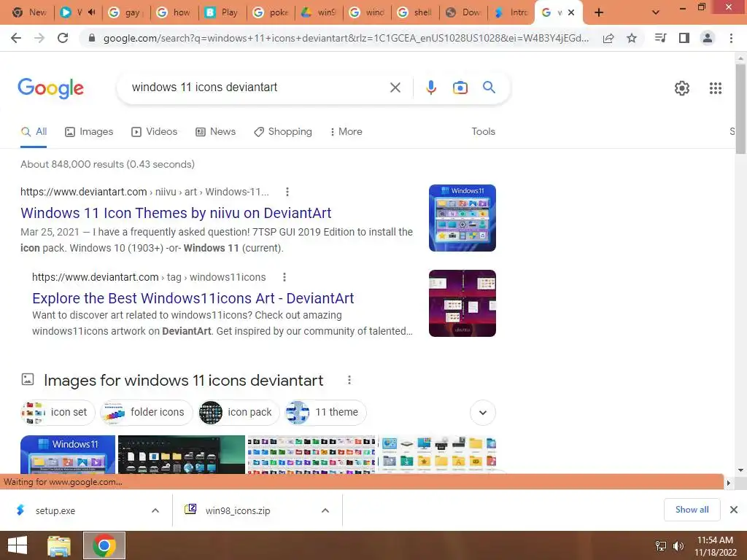Bookmark this page with the star icon
The width and height of the screenshot is (747, 560).
coord(632,38)
